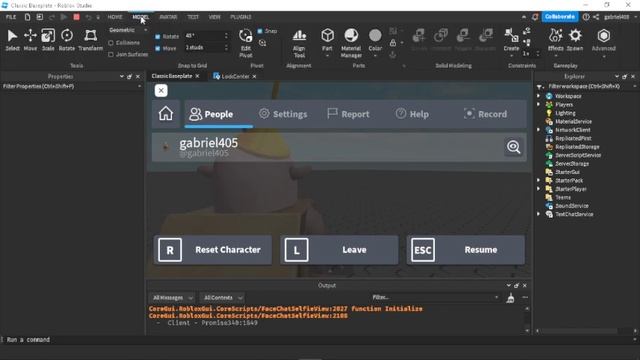
Task: Expand the TextChatService tree node
Action: (x=539, y=214)
